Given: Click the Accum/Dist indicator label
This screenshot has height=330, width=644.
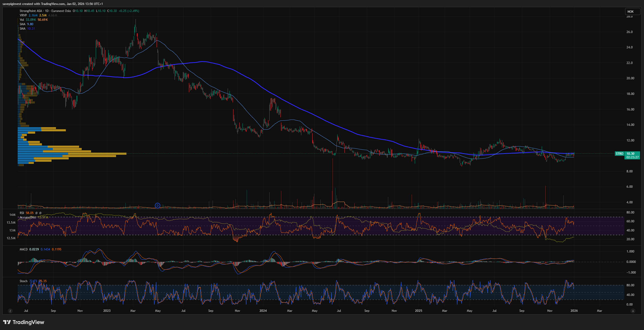Looking at the screenshot, I should click(x=28, y=217).
